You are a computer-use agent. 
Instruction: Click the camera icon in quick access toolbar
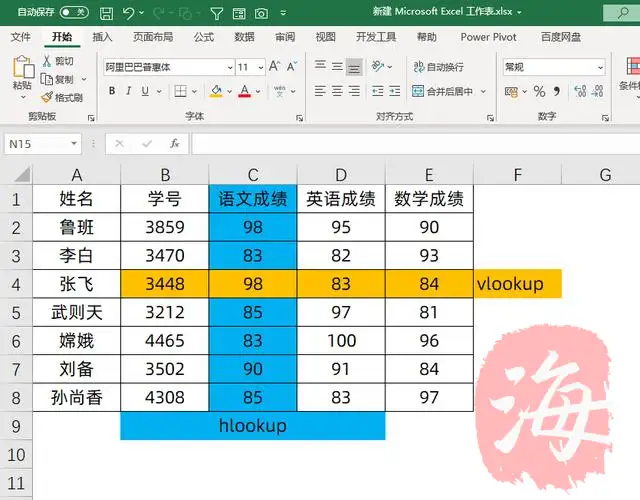261,13
